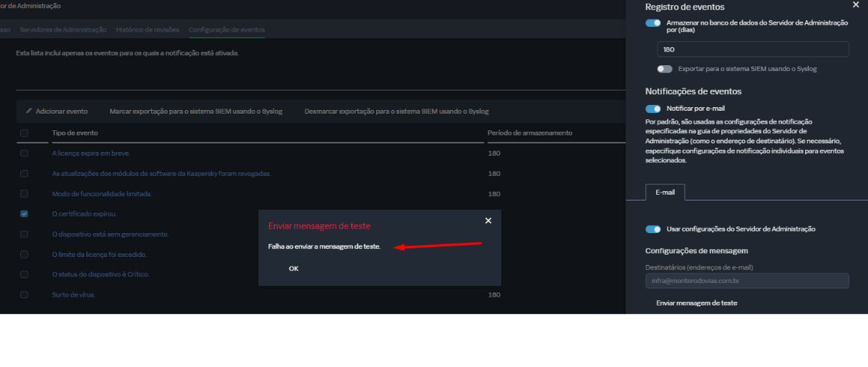This screenshot has width=868, height=367.
Task: Click Marcar exportação para o sistema SIEM
Action: click(196, 111)
